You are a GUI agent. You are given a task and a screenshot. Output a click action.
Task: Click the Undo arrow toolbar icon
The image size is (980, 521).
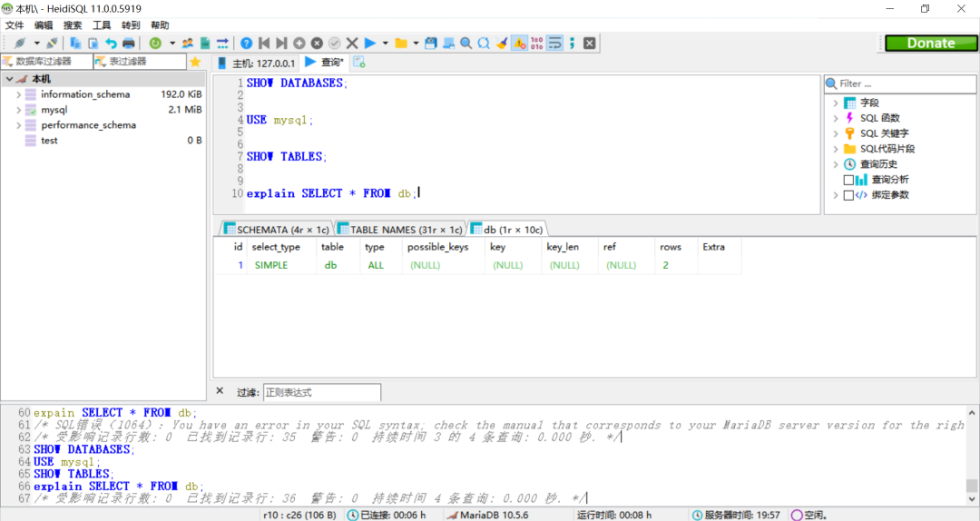coord(111,43)
